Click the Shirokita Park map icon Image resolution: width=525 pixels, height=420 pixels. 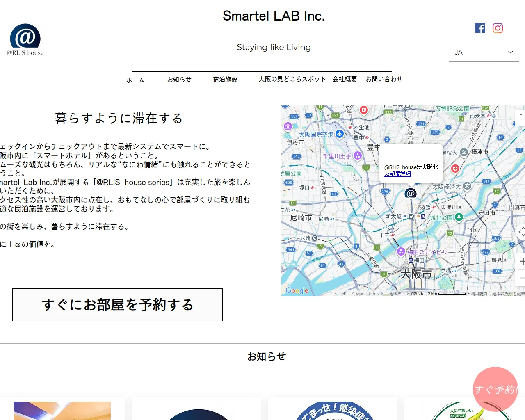point(459,217)
